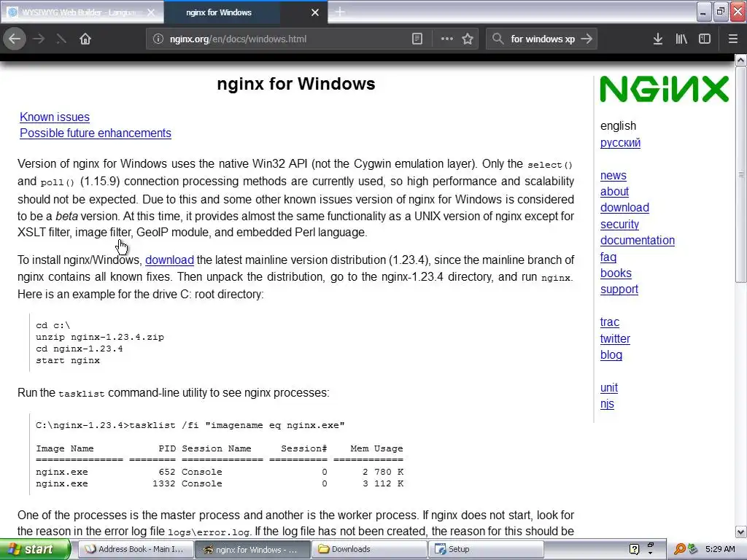This screenshot has width=747, height=560.
Task: Open the unit sidebar link
Action: click(609, 388)
